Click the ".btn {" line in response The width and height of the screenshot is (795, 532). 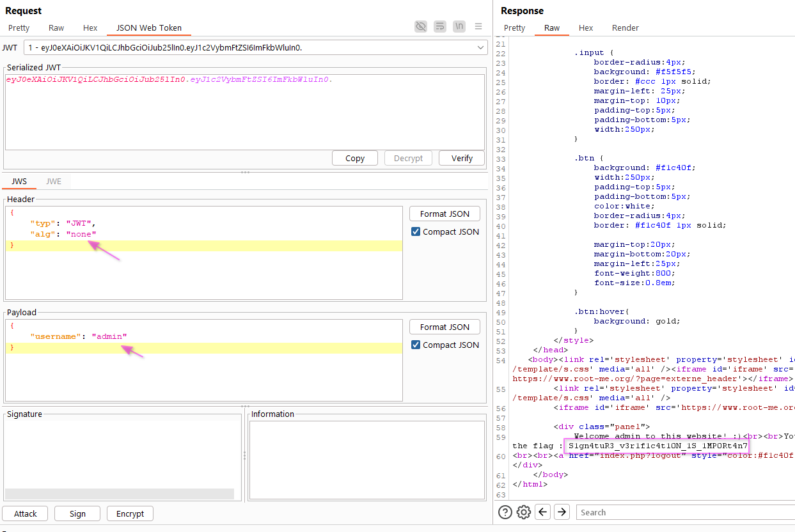tap(589, 158)
